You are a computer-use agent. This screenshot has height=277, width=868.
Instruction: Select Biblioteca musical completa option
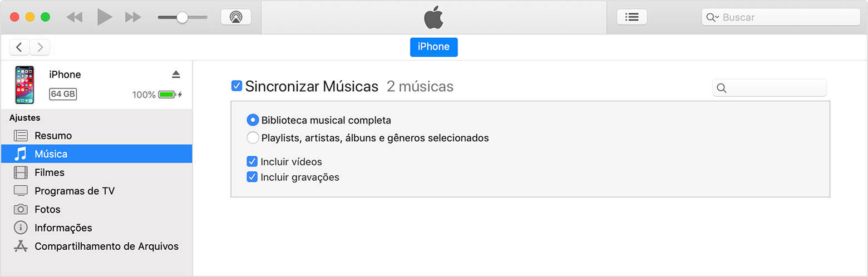point(253,120)
